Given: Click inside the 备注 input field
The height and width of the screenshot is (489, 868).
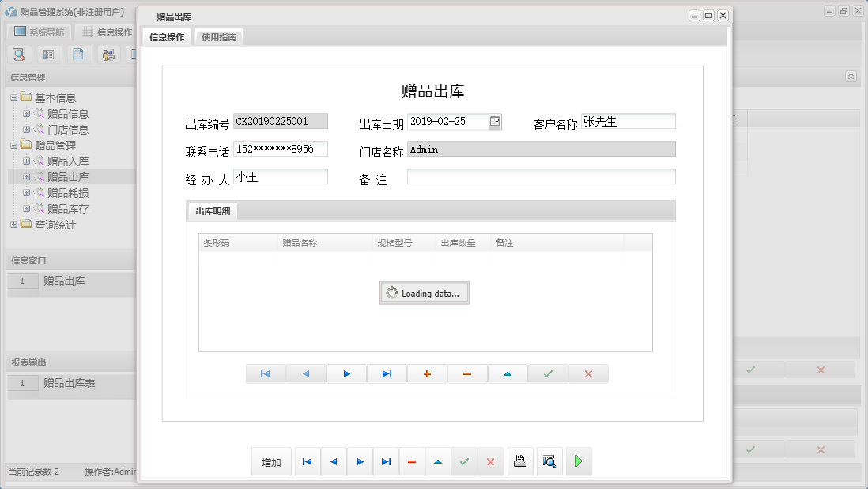Looking at the screenshot, I should [541, 176].
